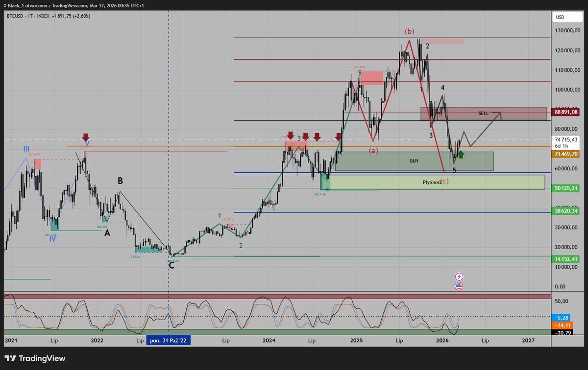Click the BTCUSD symbol title

15,16
